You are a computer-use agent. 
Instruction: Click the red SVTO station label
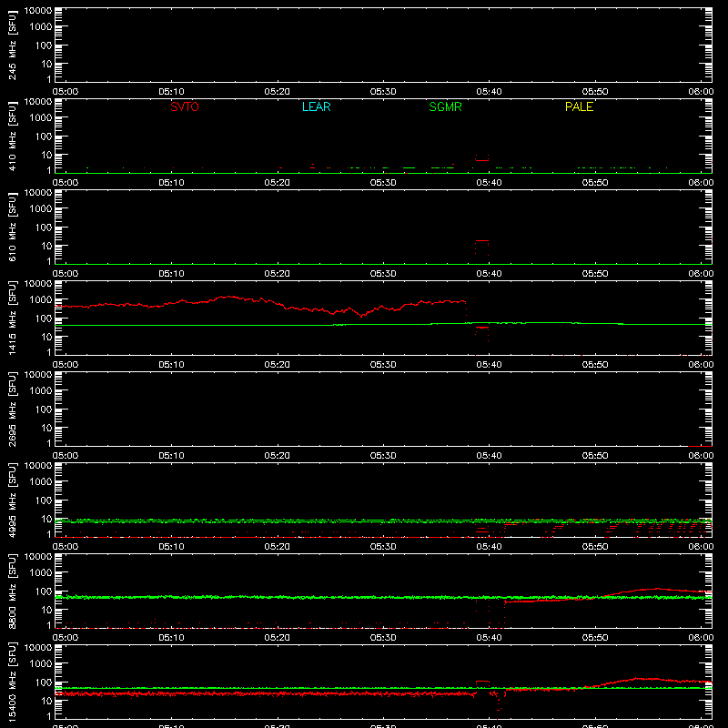pos(185,106)
